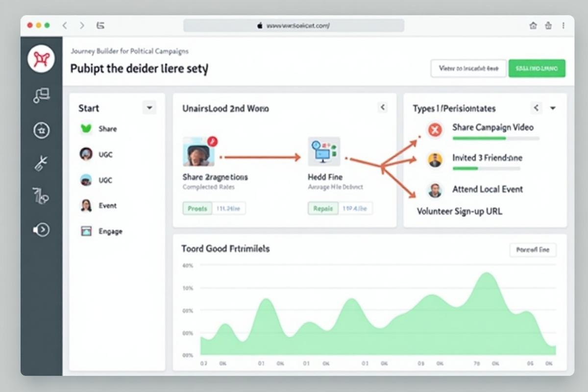Click the white outlined header button
588x392 pixels.
(468, 69)
